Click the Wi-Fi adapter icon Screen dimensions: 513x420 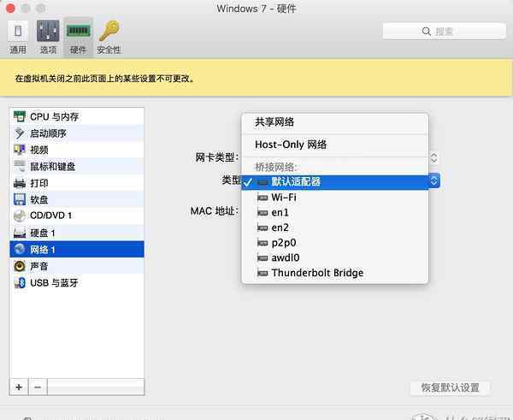[262, 198]
